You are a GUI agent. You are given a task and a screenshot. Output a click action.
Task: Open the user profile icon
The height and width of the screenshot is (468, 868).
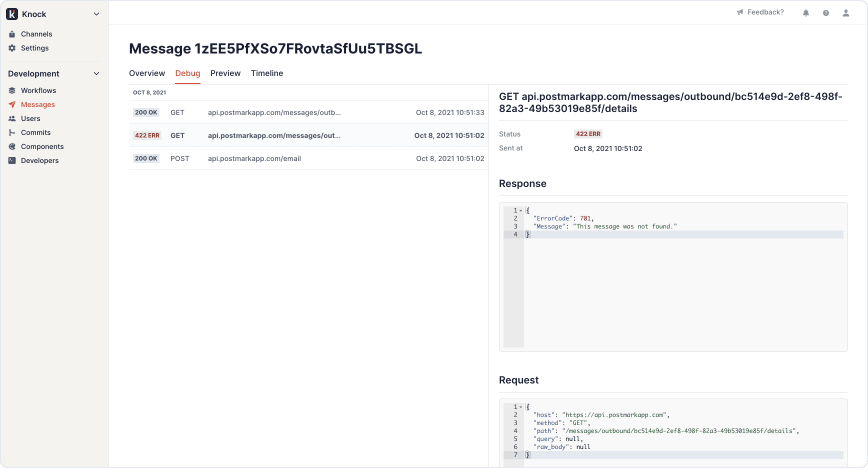[845, 13]
